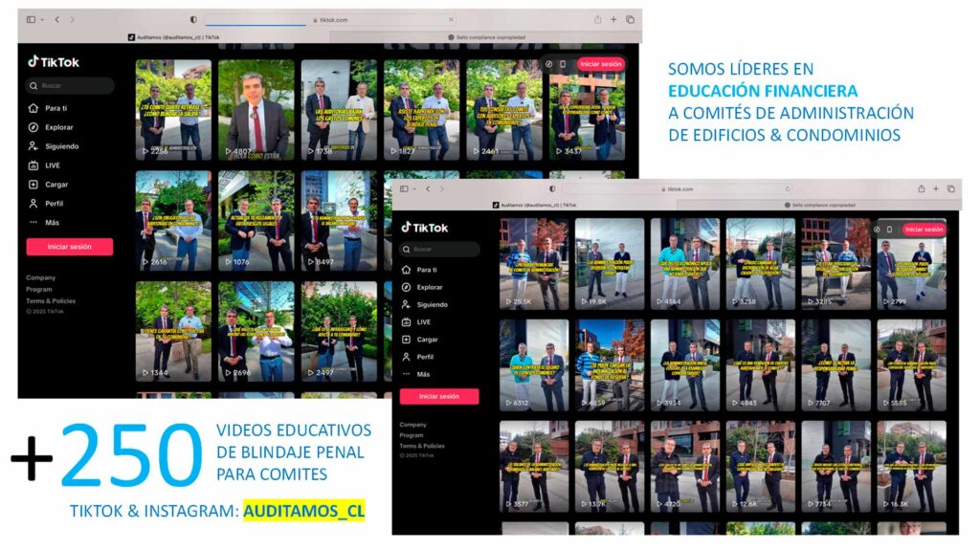Toggle the sidebar button in front Safari window

tap(404, 188)
